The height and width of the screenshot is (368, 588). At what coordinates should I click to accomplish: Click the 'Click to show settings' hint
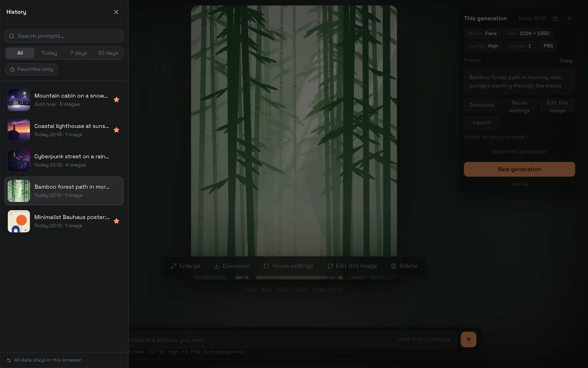pyautogui.click(x=424, y=339)
